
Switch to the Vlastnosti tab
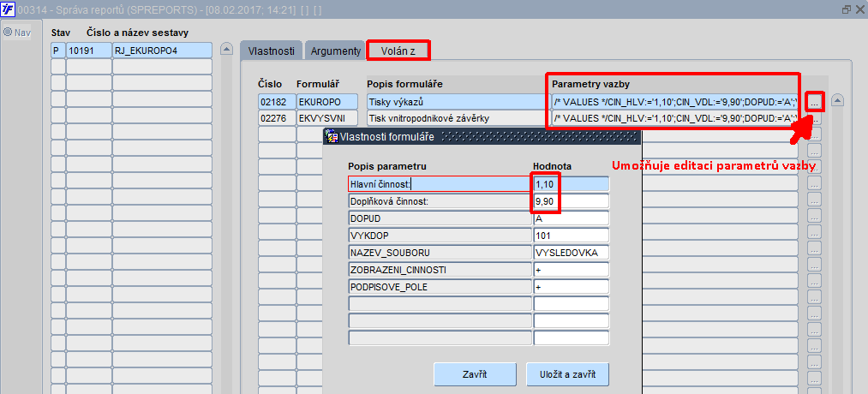[x=272, y=51]
